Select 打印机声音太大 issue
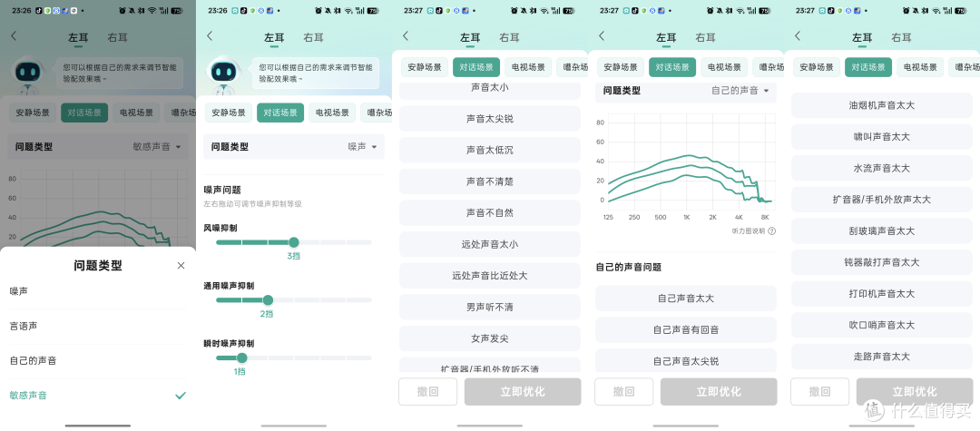980x431 pixels. tap(882, 294)
